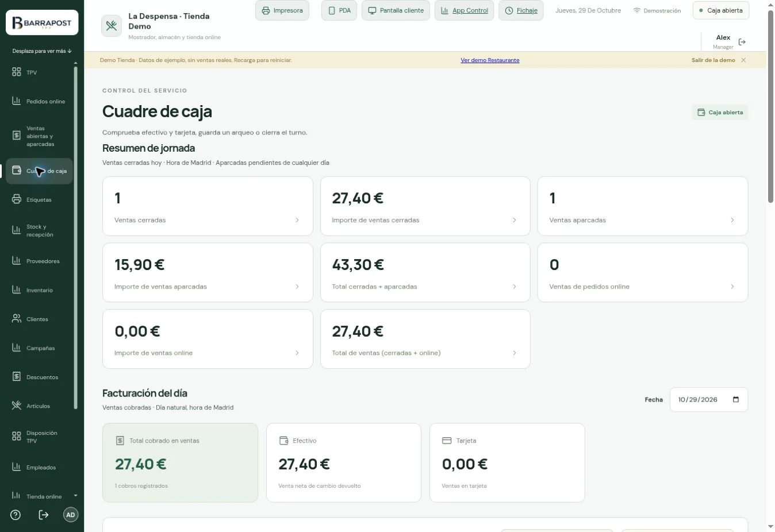Screen dimensions: 775x532
Task: Click the Jueves, 29 De Octubre date
Action: (588, 10)
